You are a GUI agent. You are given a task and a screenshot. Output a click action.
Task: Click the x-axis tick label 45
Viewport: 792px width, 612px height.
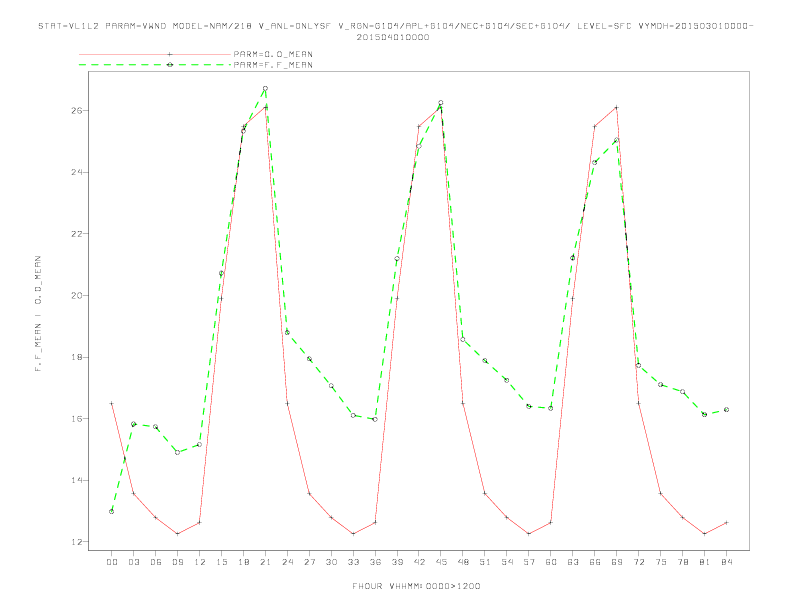(x=441, y=562)
